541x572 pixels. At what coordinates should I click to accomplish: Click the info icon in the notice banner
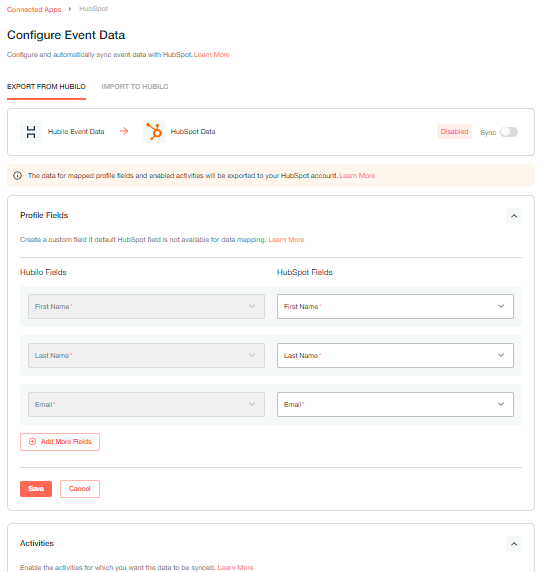coord(17,175)
